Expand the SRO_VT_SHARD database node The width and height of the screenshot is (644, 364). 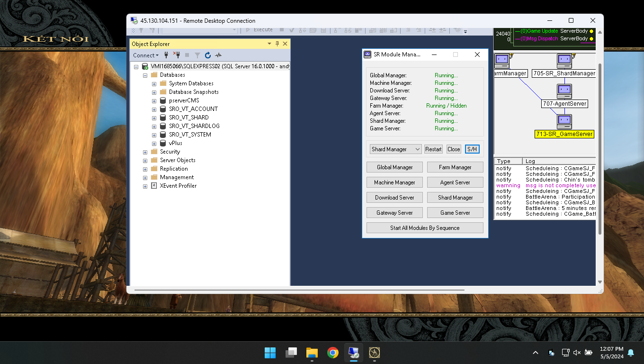coord(154,118)
